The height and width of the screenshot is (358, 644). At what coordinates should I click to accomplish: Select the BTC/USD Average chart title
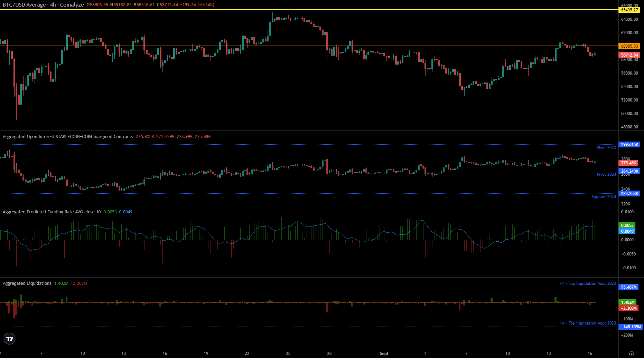24,5
